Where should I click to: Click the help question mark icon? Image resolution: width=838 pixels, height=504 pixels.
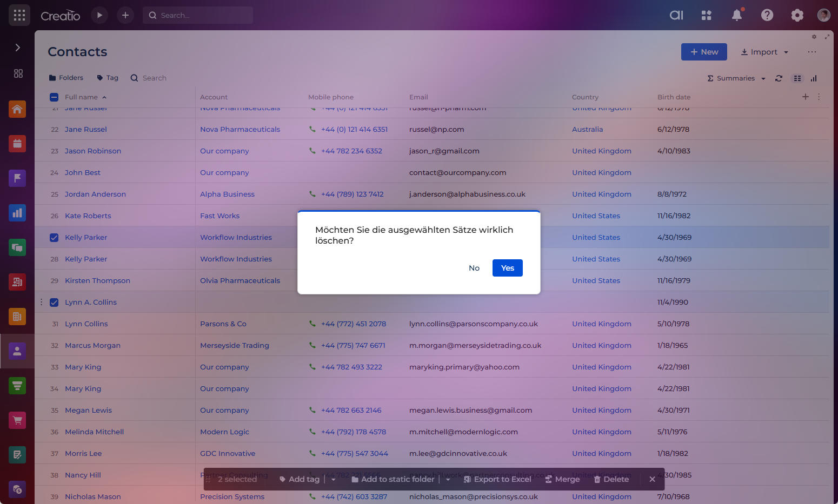coord(767,15)
